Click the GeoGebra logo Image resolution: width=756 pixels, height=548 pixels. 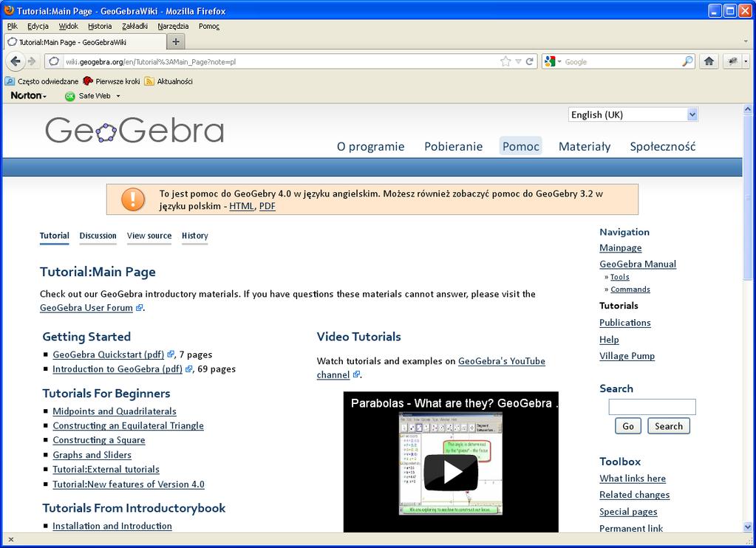134,130
